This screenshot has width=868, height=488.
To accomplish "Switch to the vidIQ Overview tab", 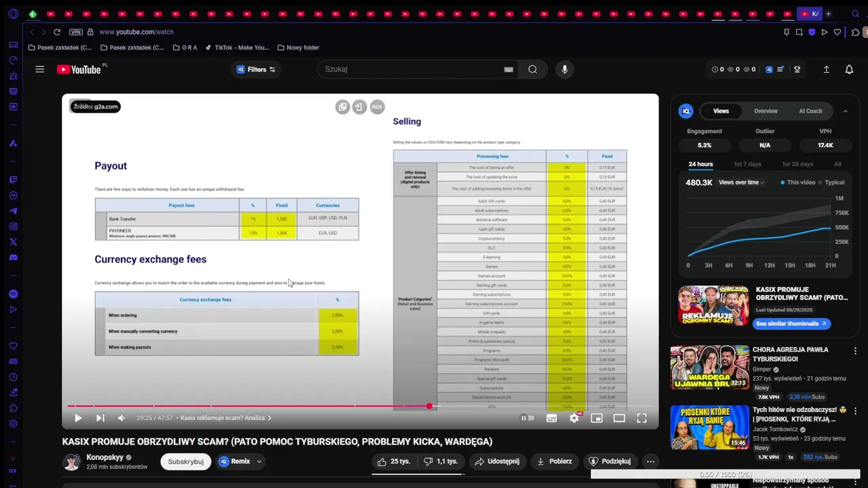I will coord(766,111).
